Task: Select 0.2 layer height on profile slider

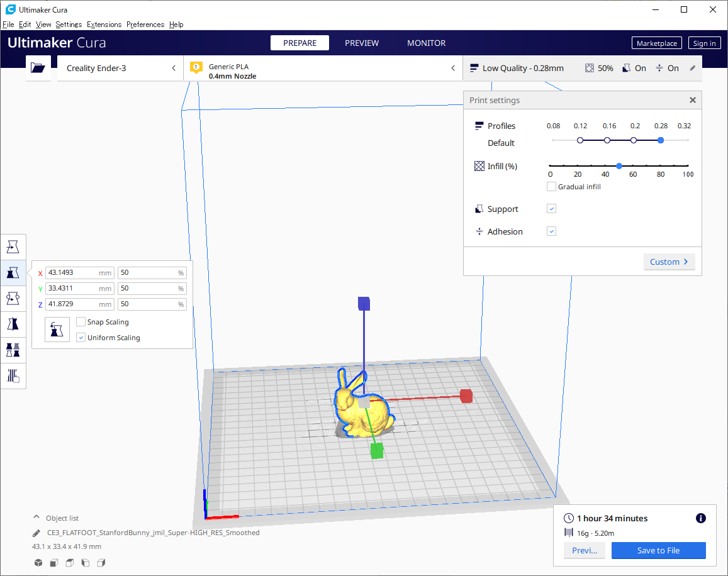Action: (x=634, y=140)
